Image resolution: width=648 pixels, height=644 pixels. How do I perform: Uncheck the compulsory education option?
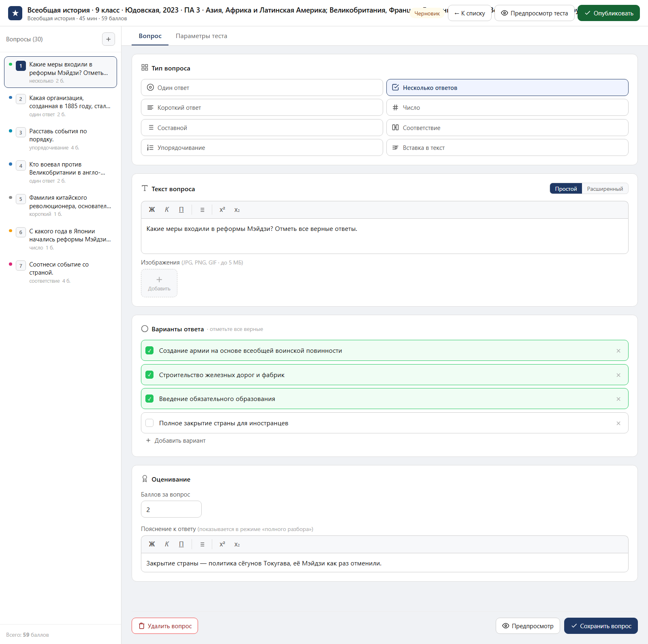pyautogui.click(x=149, y=399)
